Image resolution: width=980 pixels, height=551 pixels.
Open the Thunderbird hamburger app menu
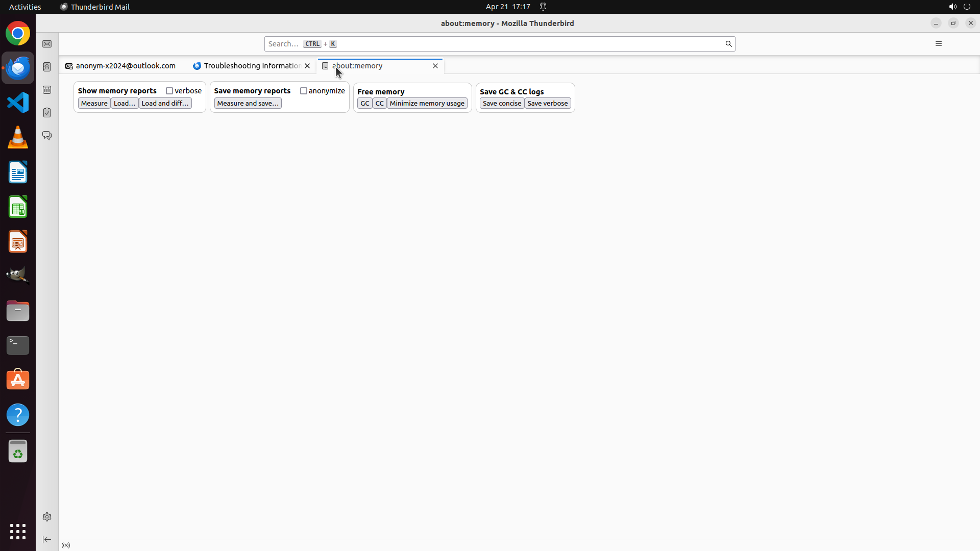(x=938, y=44)
